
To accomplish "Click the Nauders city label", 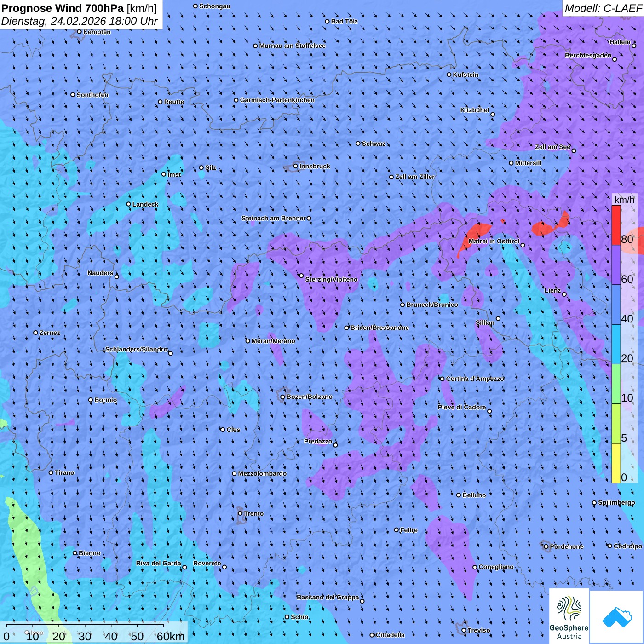I will point(100,273).
